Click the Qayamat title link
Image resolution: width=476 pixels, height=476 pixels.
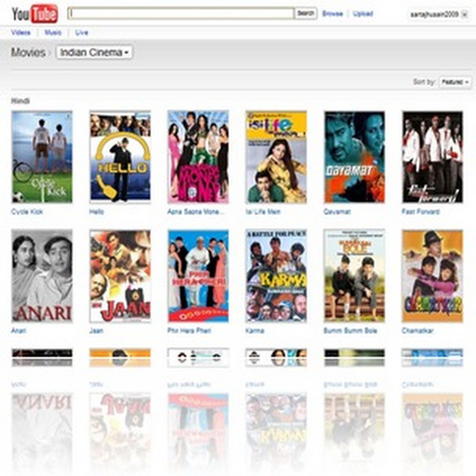coord(337,212)
